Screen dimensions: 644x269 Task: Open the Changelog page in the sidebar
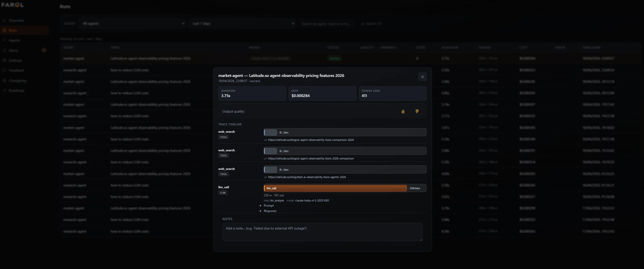(25, 80)
